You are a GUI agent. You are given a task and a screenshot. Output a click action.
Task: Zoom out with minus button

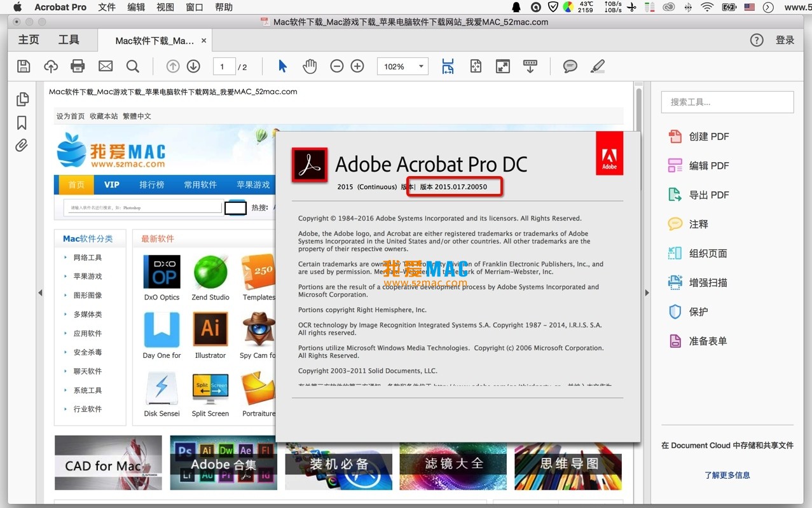click(x=337, y=66)
